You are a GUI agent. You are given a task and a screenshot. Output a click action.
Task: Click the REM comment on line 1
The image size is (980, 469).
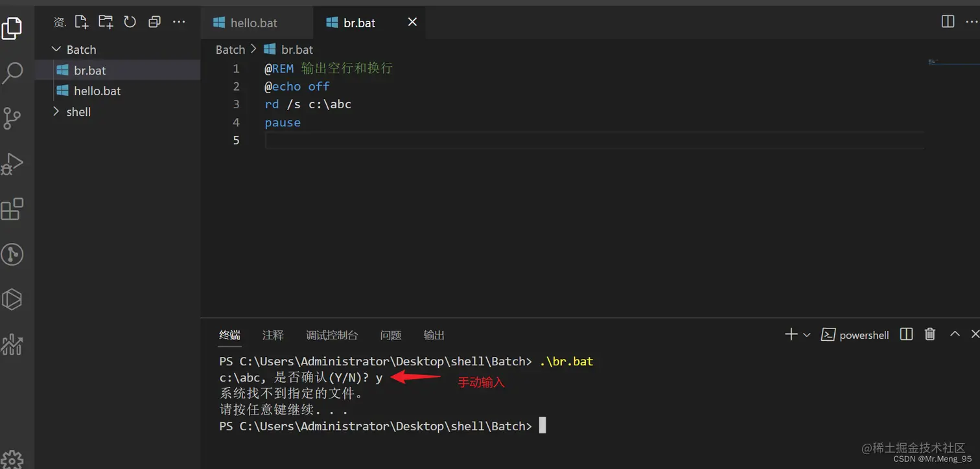point(329,68)
